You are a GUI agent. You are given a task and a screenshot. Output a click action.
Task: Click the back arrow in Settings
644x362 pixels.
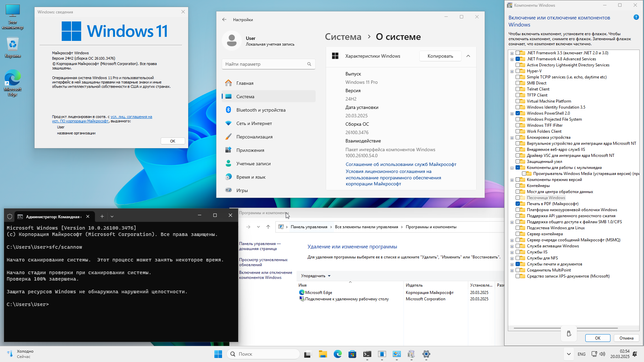click(x=224, y=20)
